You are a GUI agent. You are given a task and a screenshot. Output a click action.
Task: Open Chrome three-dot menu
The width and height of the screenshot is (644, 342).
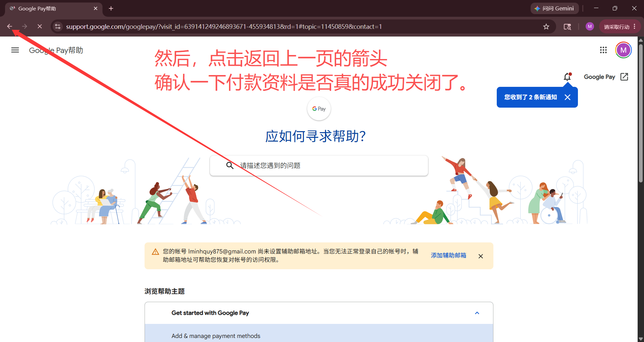pos(635,26)
